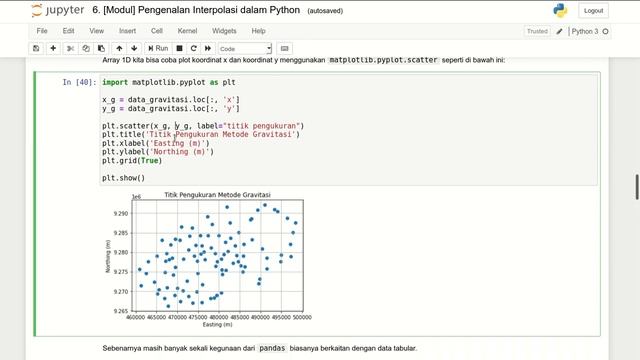Image resolution: width=640 pixels, height=360 pixels.
Task: Click the Jupyter logo
Action: 58,10
